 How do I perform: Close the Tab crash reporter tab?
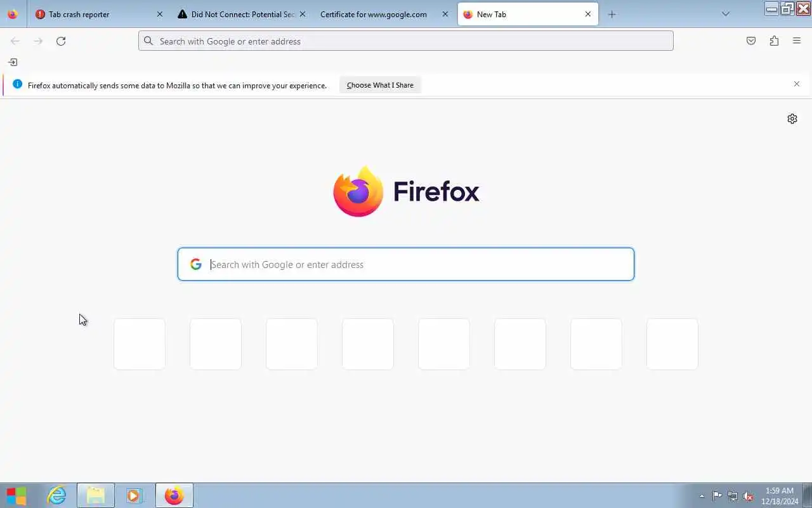160,14
